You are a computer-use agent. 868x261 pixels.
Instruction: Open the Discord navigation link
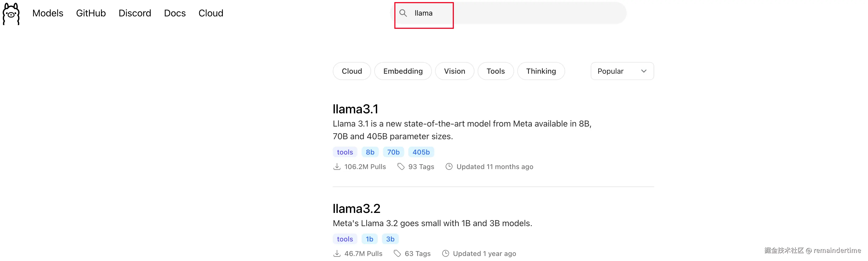click(x=135, y=13)
